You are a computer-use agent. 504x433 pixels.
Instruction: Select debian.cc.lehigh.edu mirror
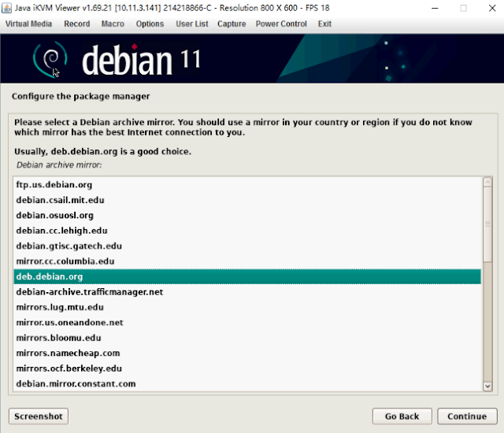[247, 231]
